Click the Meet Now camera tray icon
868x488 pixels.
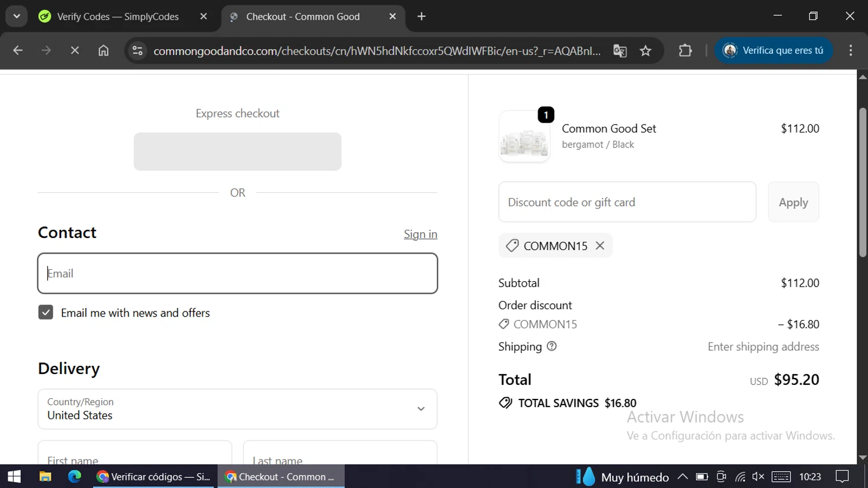pos(721,476)
